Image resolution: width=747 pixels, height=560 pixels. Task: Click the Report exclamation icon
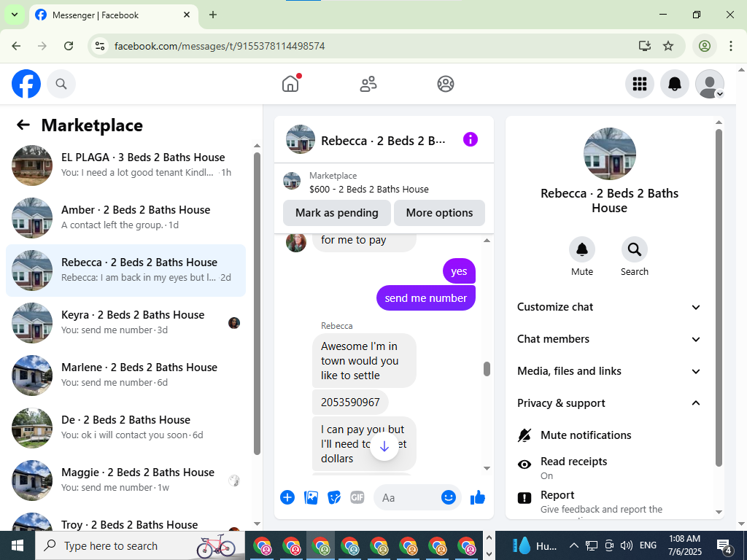[525, 498]
